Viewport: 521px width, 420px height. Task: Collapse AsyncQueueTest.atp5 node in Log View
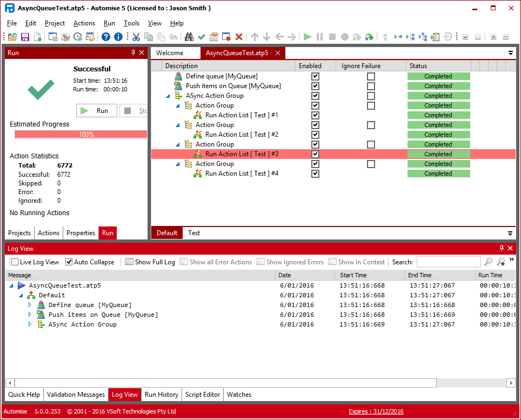click(11, 285)
